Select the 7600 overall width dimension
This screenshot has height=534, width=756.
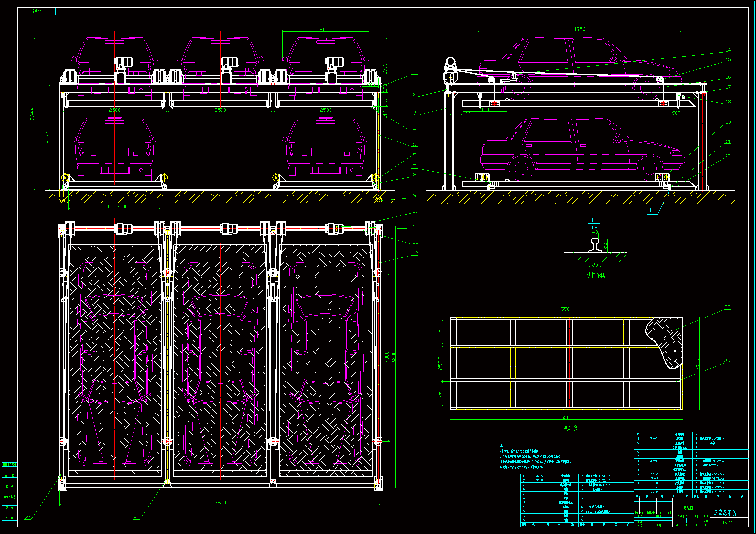coord(220,502)
